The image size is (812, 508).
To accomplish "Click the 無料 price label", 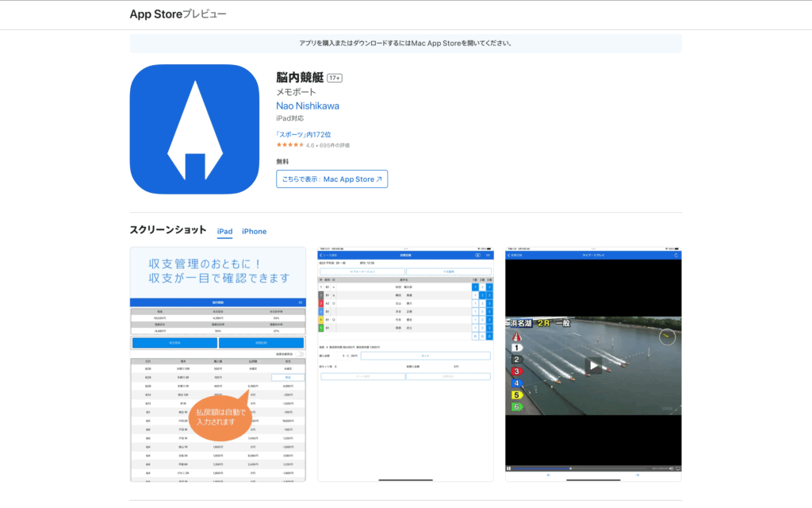I will click(282, 162).
